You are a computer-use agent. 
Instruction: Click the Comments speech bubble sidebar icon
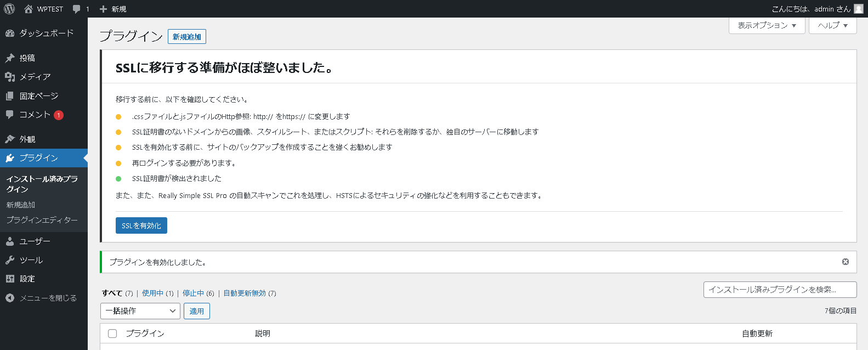click(10, 114)
